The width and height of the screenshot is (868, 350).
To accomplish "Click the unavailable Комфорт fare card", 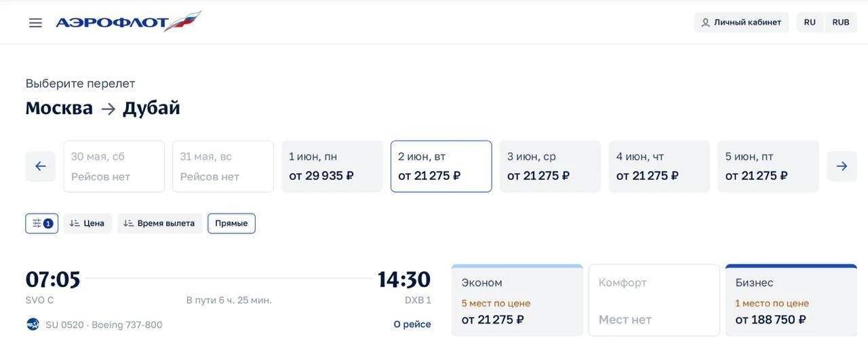I will point(654,300).
